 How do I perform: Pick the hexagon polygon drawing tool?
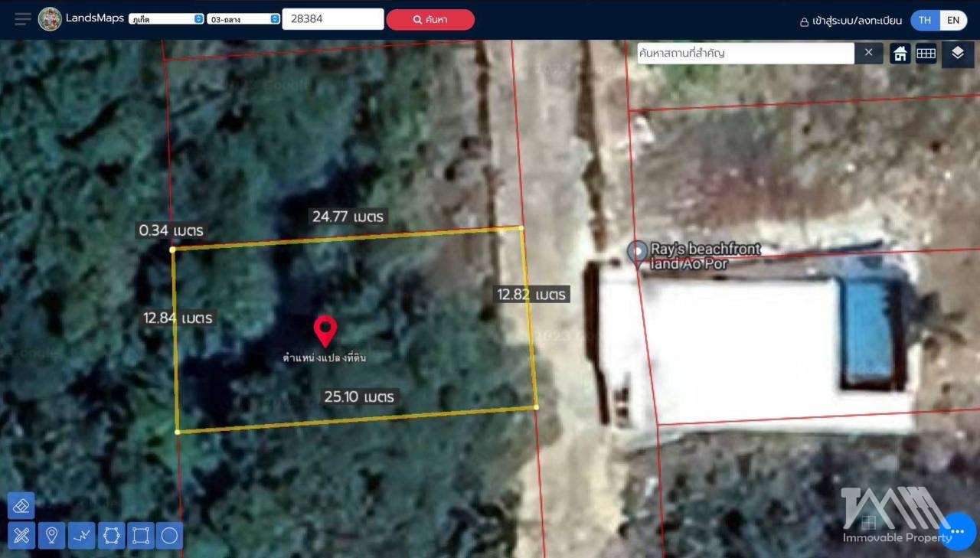[111, 536]
